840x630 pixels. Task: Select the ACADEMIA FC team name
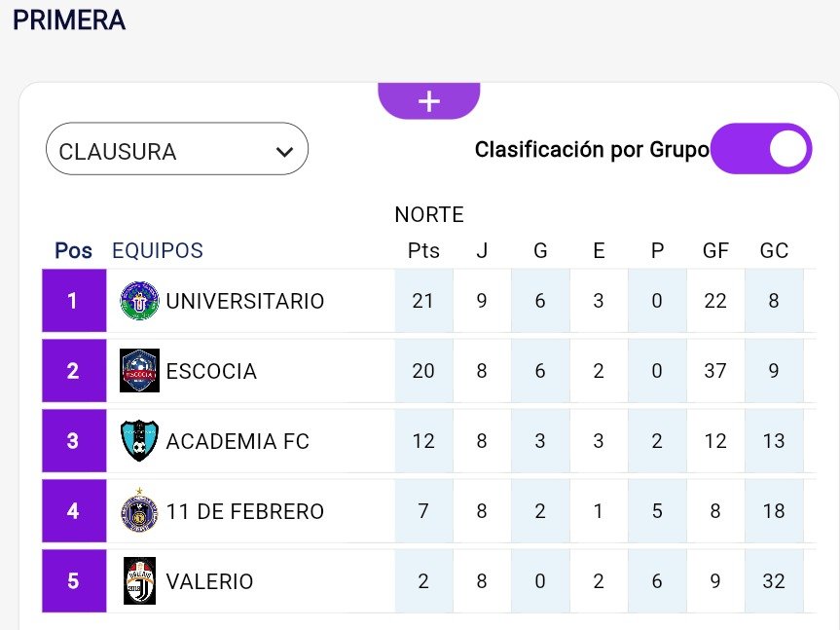[x=237, y=441]
